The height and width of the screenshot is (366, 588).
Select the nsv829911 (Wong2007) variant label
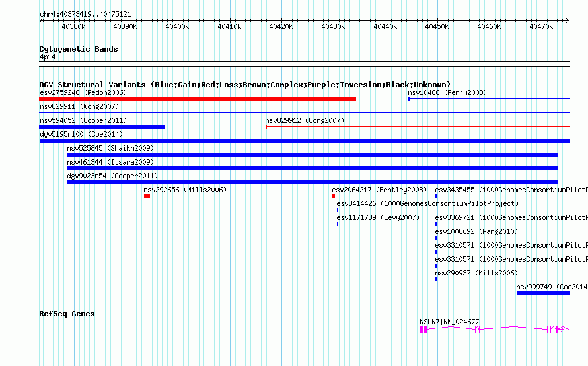pos(79,106)
